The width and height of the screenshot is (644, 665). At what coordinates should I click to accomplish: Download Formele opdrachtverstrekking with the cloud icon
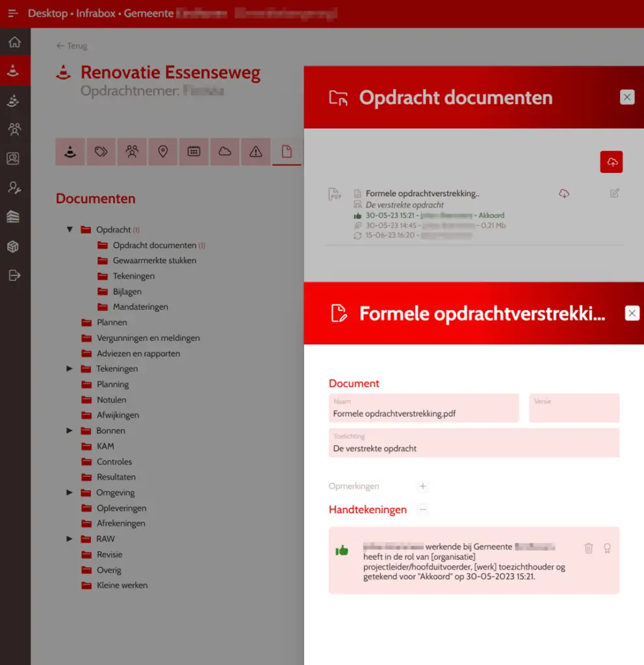point(564,194)
